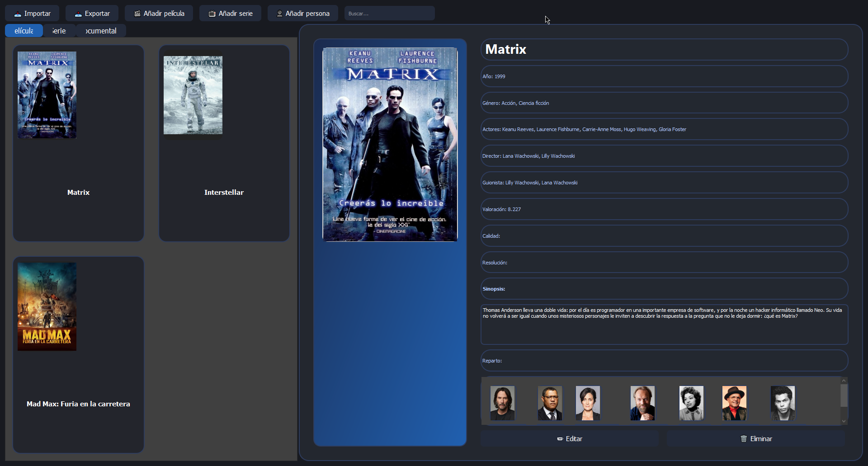
Task: Select Keanu Reeves cast photo
Action: coord(502,403)
